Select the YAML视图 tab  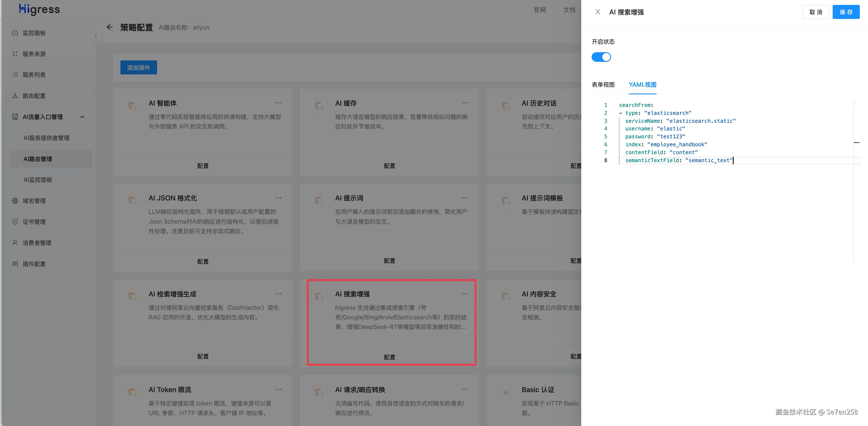tap(642, 85)
